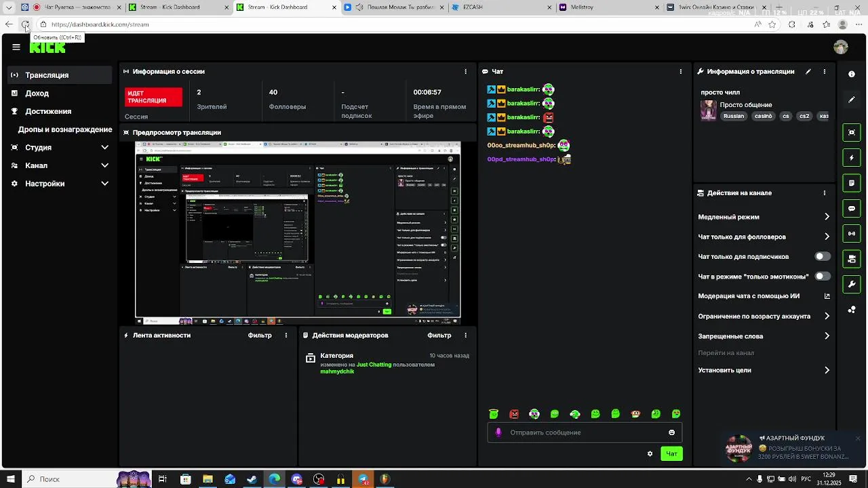
Task: Open three-dot menu of Лента активности panel
Action: click(286, 335)
